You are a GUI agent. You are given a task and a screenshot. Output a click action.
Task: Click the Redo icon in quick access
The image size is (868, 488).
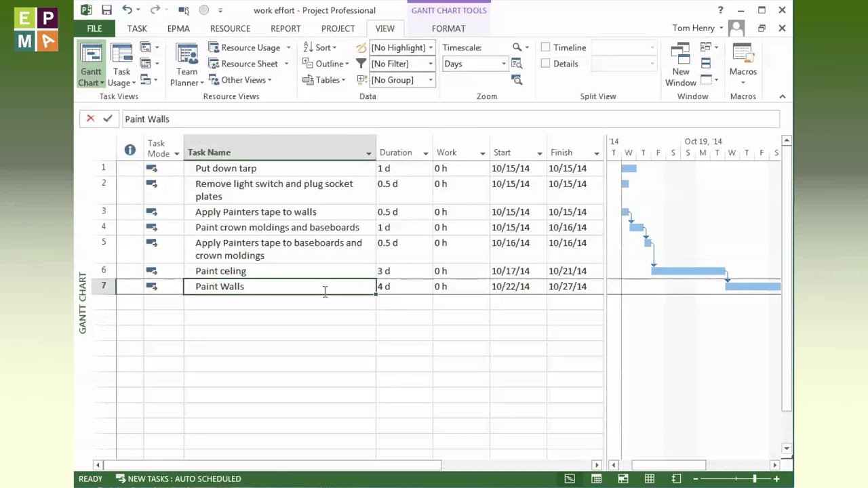155,10
